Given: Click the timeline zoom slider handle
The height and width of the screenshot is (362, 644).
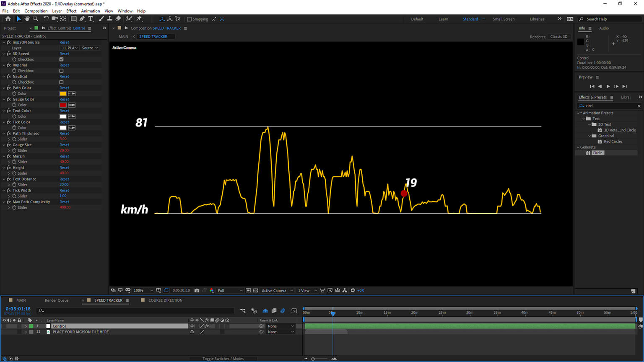Looking at the screenshot, I should [313, 359].
